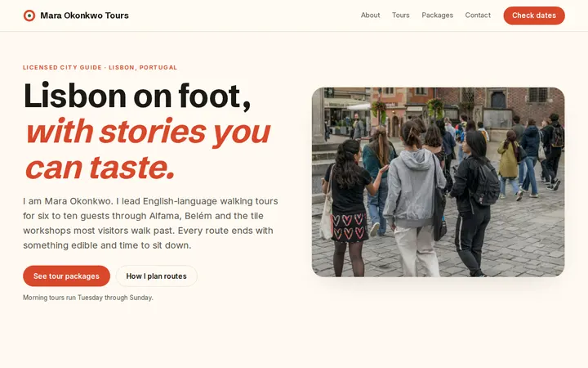Open the Tours nav item
588x368 pixels.
click(400, 16)
